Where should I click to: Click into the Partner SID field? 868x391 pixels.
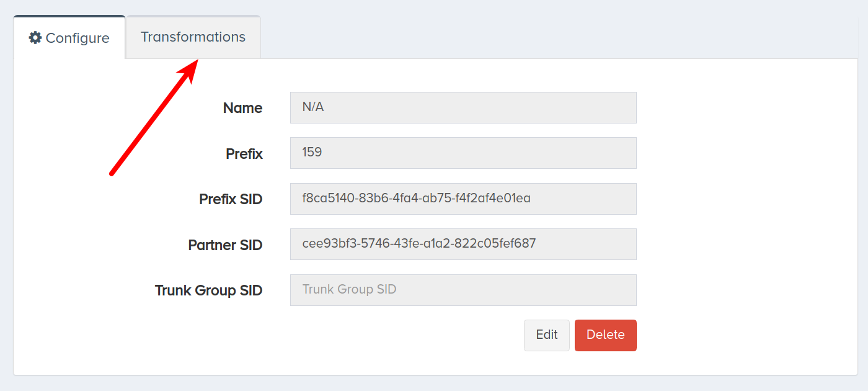coord(463,244)
